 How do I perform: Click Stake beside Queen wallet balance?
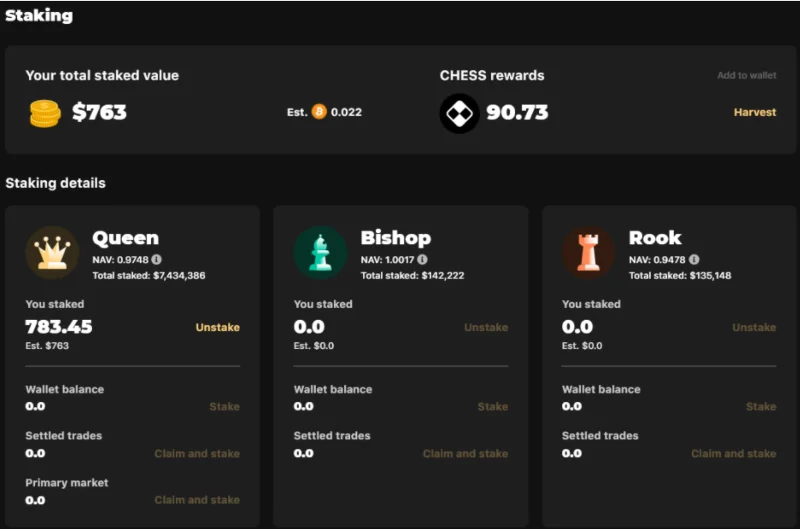click(224, 407)
